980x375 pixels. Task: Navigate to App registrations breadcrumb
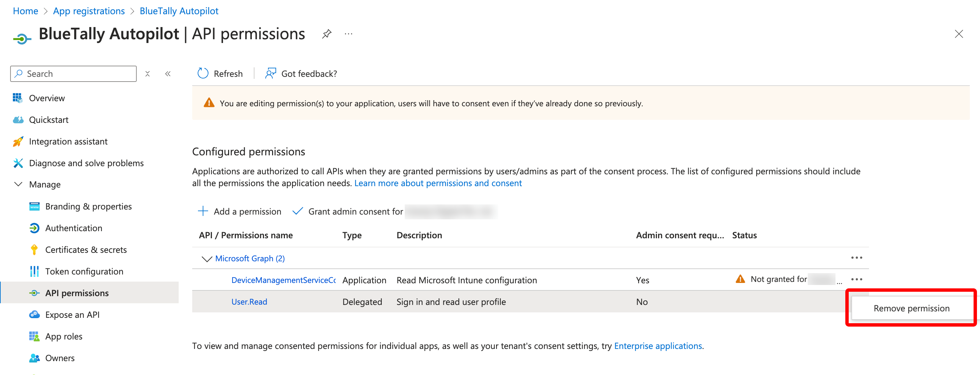(x=89, y=11)
